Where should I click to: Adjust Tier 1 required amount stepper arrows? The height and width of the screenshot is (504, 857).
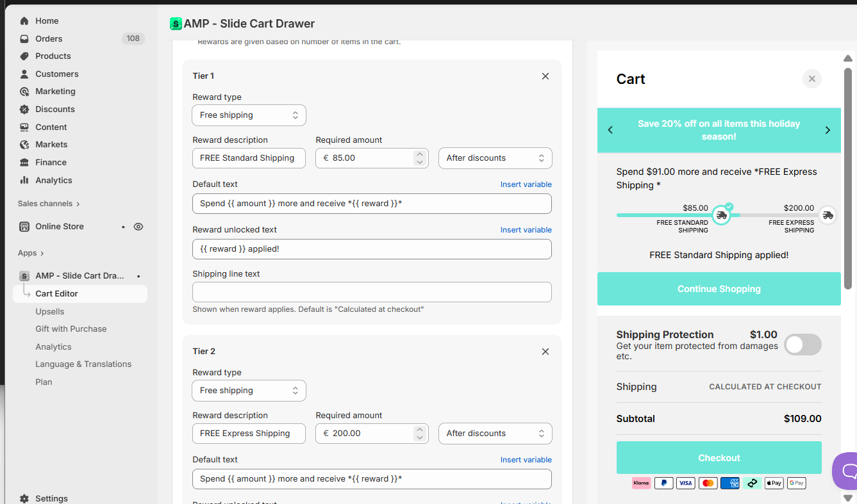[x=420, y=158]
